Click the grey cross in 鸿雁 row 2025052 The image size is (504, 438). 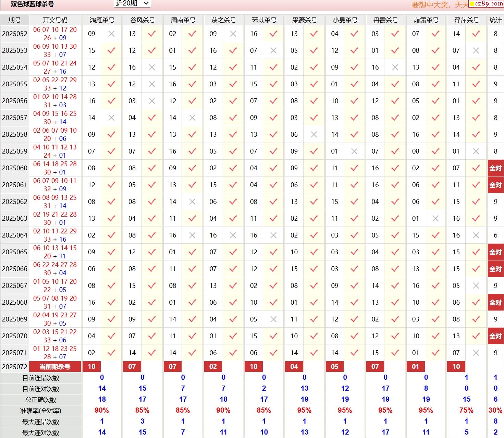[111, 34]
